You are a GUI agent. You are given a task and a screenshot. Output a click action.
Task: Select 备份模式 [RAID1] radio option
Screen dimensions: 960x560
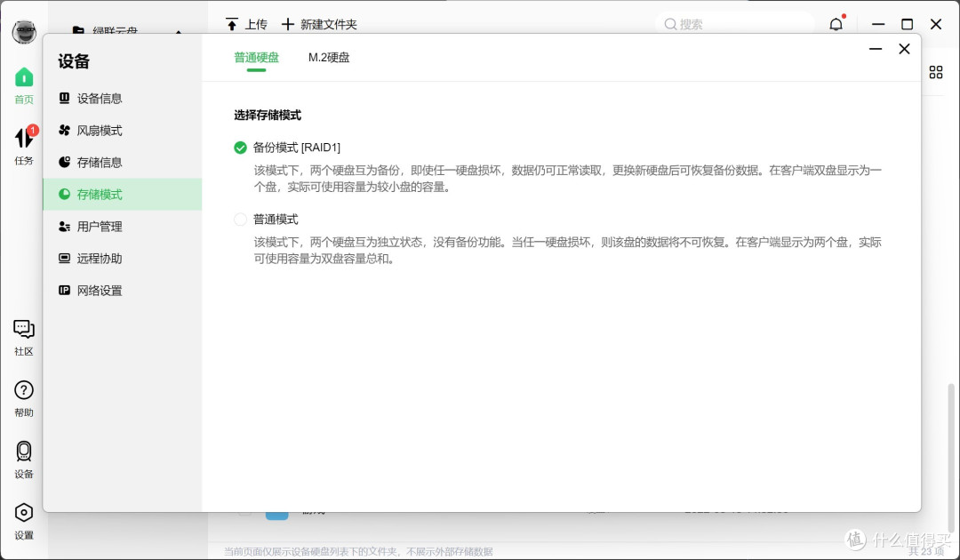coord(240,148)
